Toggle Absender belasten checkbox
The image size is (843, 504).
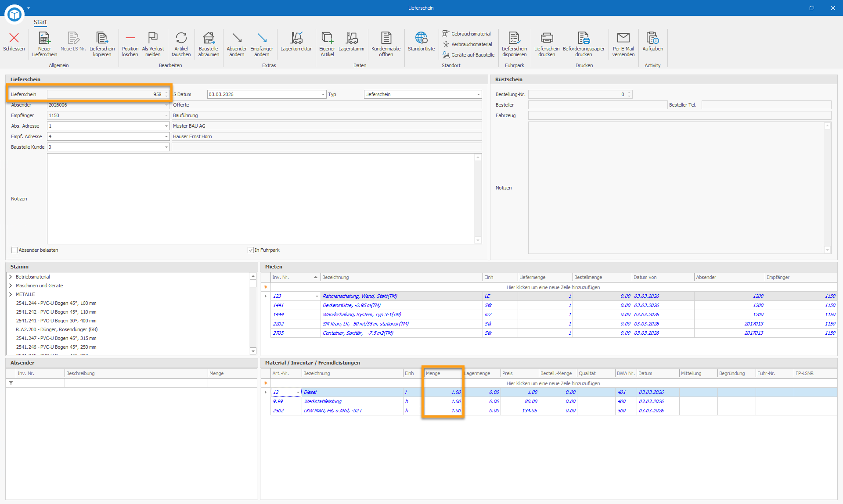click(x=14, y=250)
